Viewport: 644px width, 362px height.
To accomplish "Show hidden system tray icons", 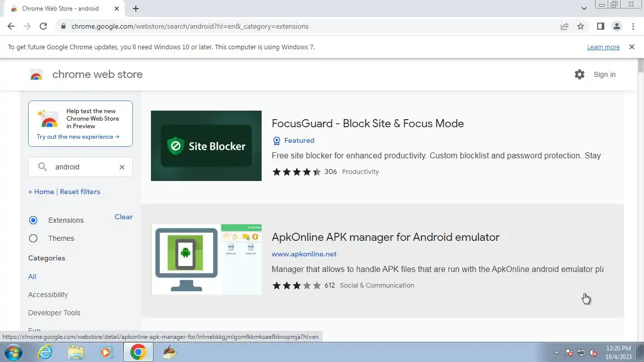I will [x=556, y=353].
